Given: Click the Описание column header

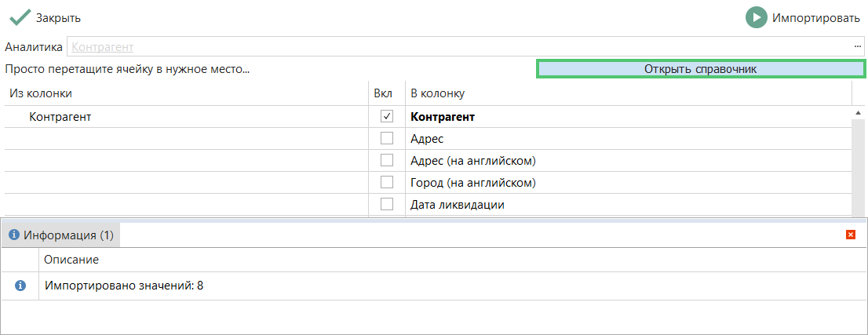Looking at the screenshot, I should pyautogui.click(x=71, y=260).
